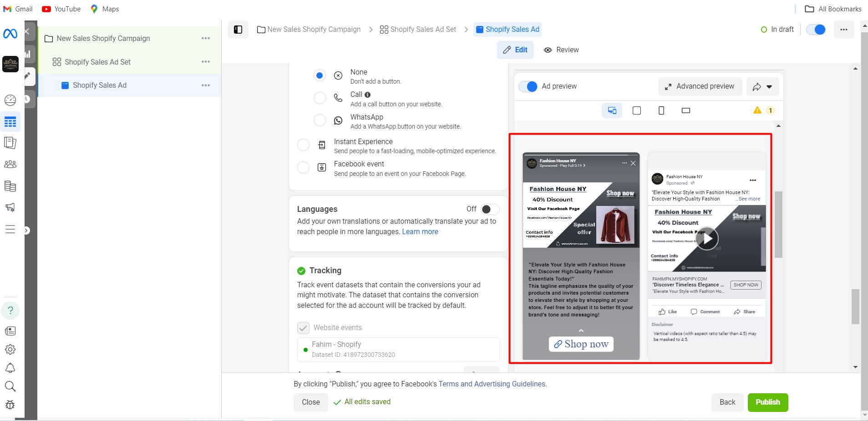
Task: Open the Fashion House NY account avatar
Action: click(x=10, y=64)
